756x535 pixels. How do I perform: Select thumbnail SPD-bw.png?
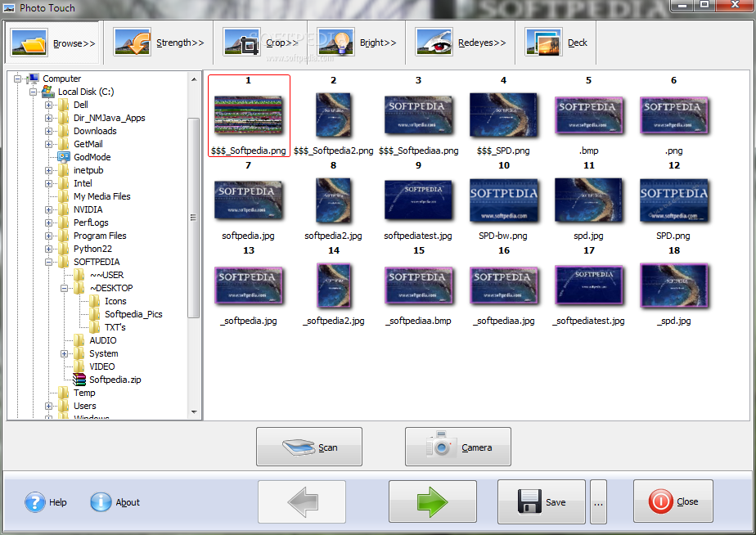pos(503,200)
